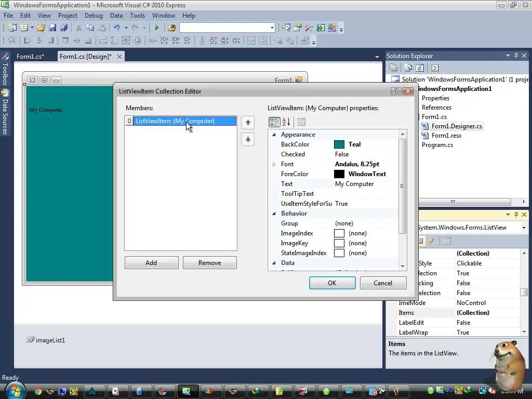The width and height of the screenshot is (532, 399).
Task: Copy selection with the Copy toolbar icon
Action: point(90,28)
